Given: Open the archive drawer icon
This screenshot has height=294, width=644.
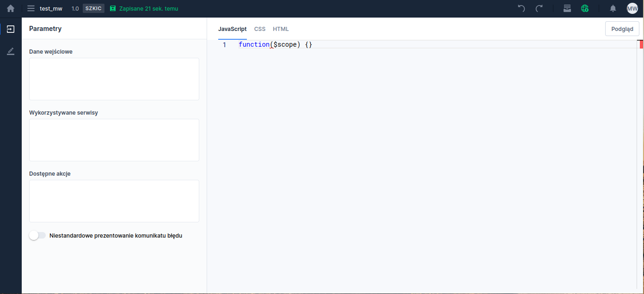Looking at the screenshot, I should coord(567,8).
